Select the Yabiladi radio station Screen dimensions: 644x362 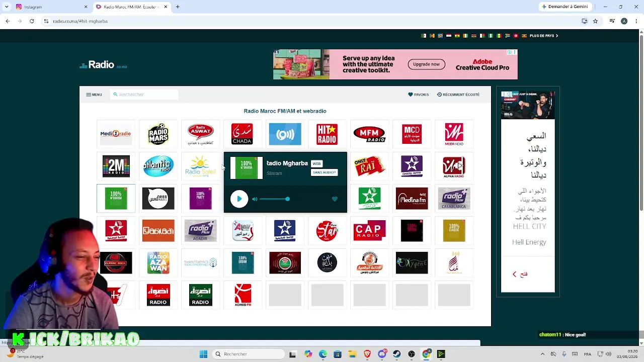click(158, 231)
